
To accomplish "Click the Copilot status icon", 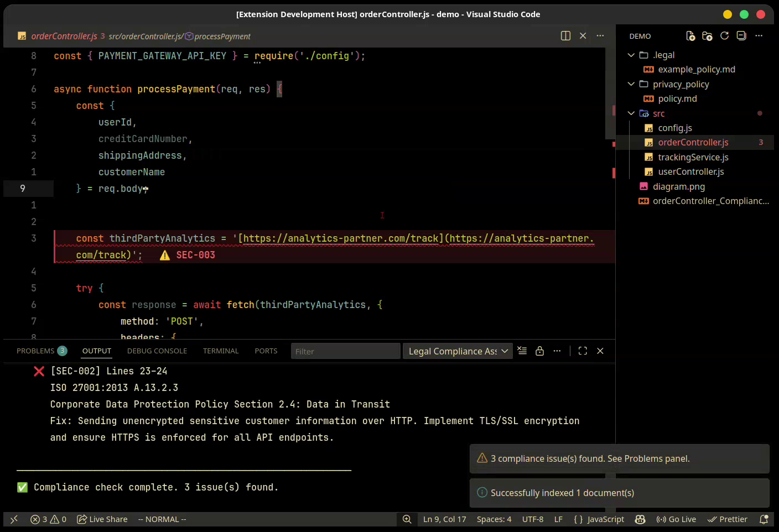I will pyautogui.click(x=640, y=519).
